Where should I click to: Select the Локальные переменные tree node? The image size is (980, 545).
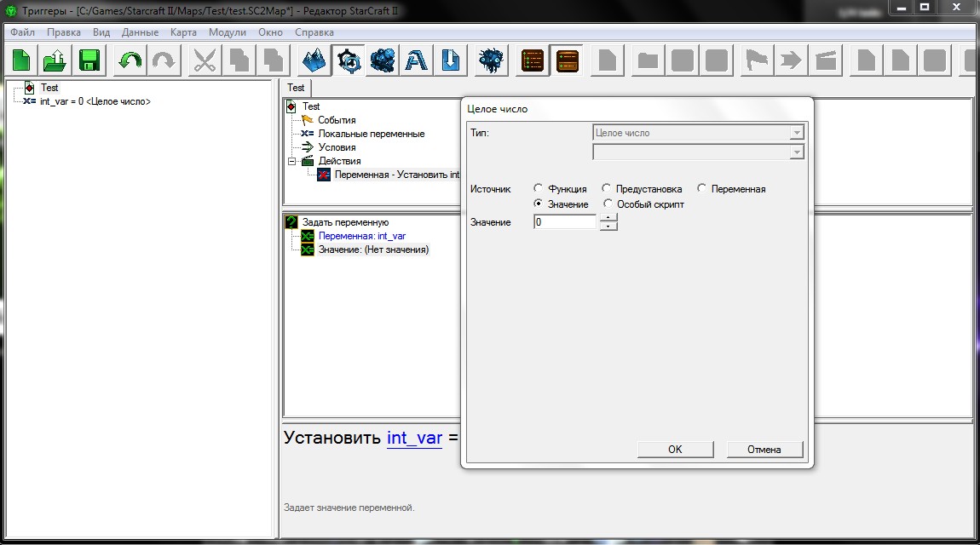372,134
